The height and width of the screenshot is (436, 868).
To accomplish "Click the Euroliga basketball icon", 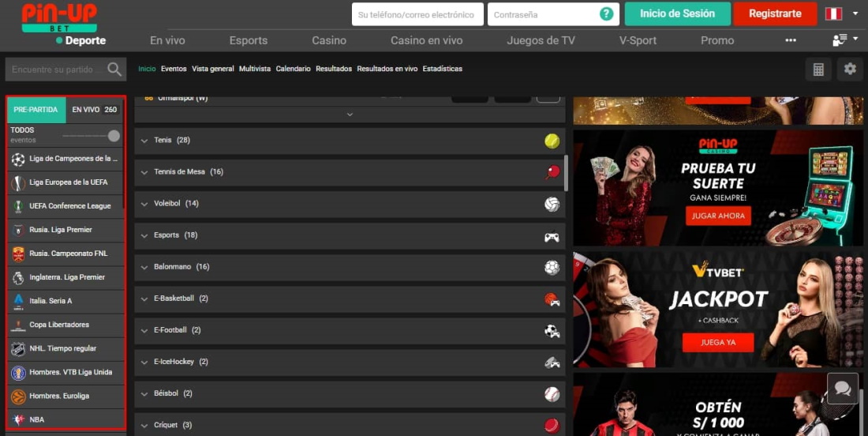I will click(18, 397).
